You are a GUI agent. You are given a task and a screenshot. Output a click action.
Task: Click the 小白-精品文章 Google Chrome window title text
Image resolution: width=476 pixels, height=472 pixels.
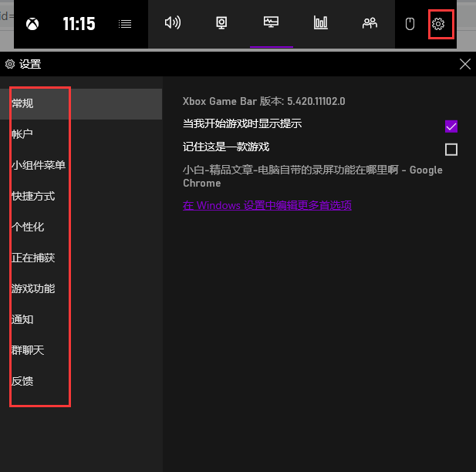click(x=312, y=177)
